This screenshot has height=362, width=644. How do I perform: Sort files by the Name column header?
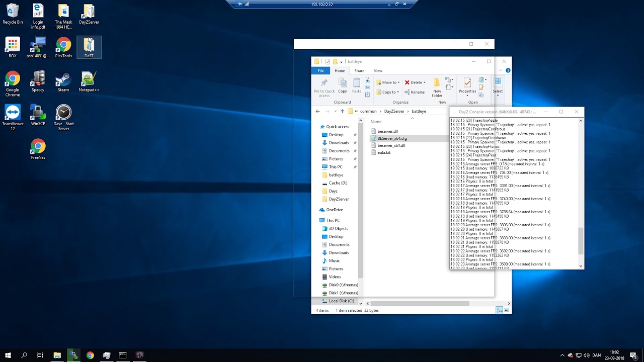pyautogui.click(x=376, y=122)
